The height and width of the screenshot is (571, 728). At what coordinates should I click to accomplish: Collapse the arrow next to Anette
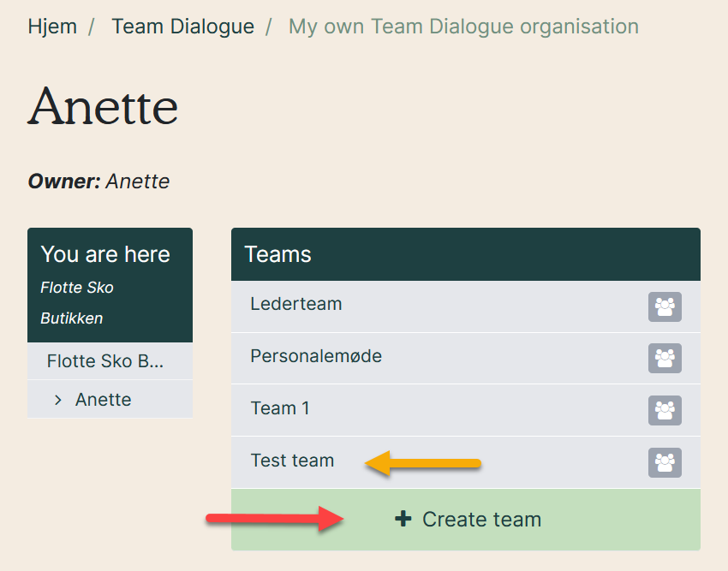[x=58, y=399]
